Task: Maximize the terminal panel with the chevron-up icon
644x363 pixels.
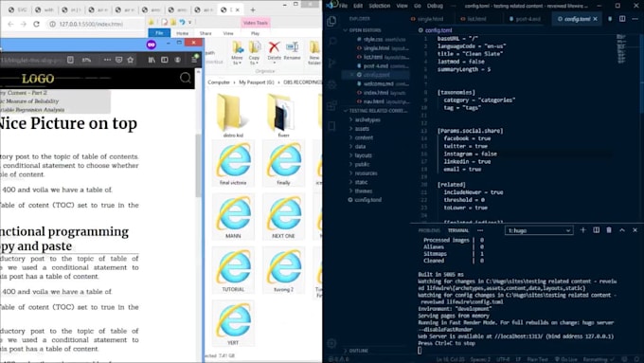Action: pyautogui.click(x=622, y=230)
